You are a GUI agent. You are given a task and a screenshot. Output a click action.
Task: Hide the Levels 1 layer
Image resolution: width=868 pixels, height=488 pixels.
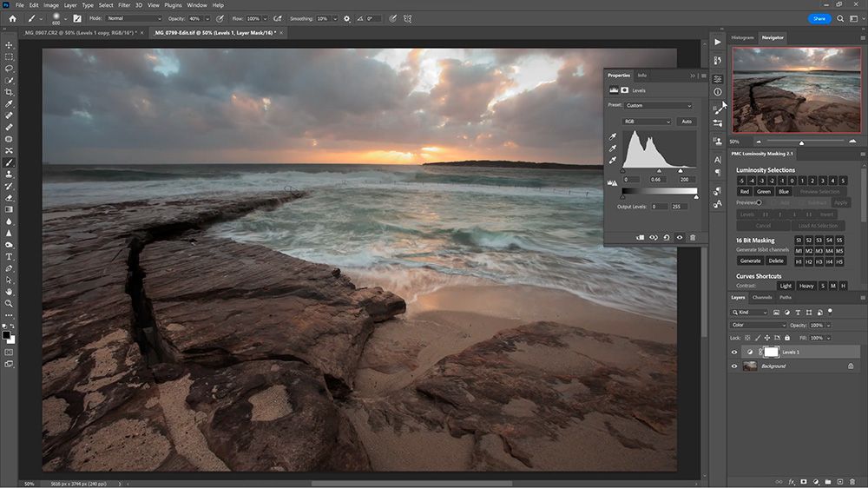coord(734,352)
